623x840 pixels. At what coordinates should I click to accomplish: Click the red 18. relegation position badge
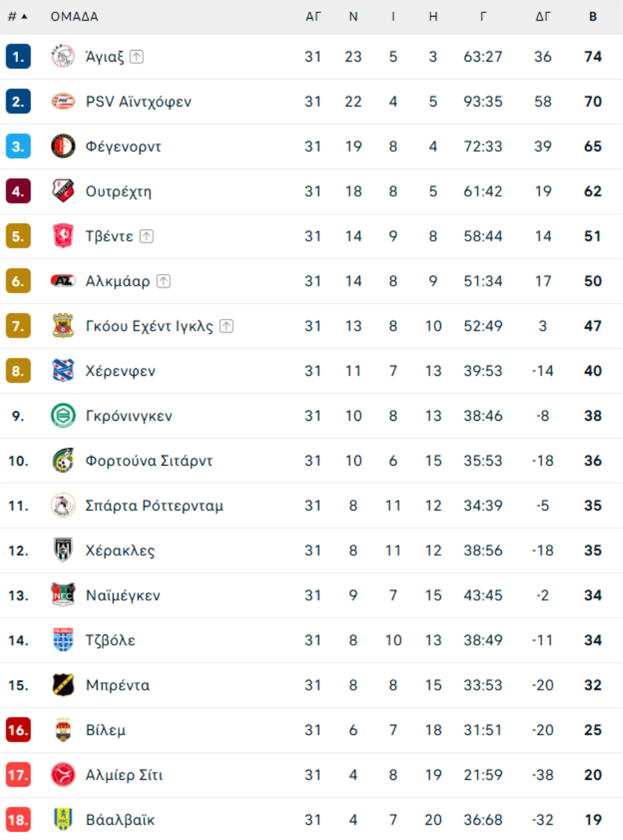tap(18, 820)
